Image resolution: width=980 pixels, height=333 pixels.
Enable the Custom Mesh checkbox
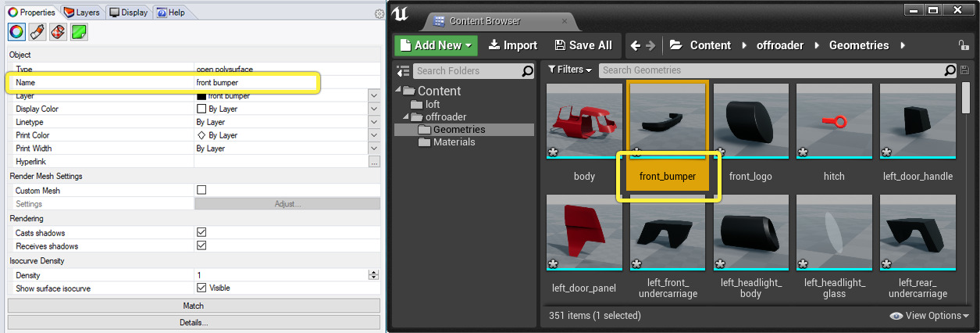click(201, 190)
